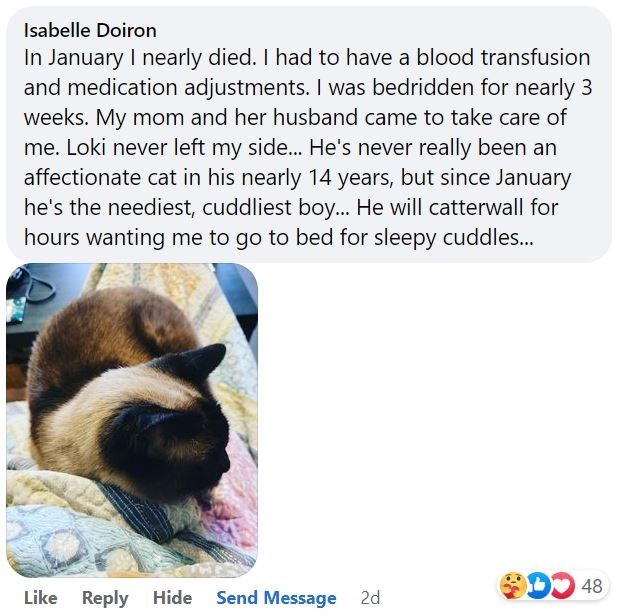Open Isabelle Doiron's profile name
Screen dimensions: 619x615
click(x=90, y=30)
